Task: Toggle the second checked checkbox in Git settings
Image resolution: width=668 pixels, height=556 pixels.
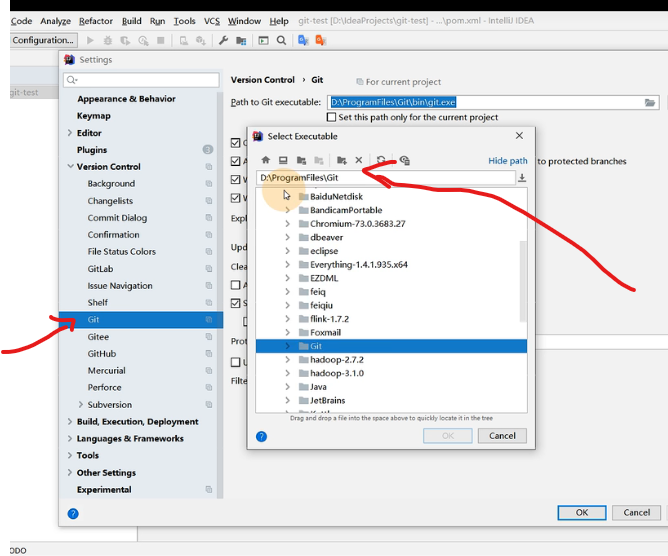Action: [236, 161]
